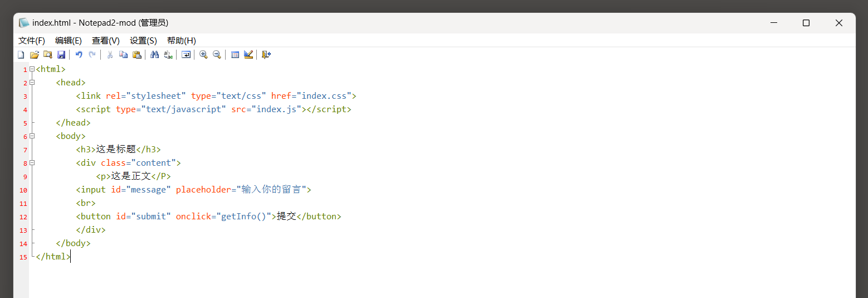The image size is (868, 298).
Task: Create a new document from toolbar
Action: (21, 55)
